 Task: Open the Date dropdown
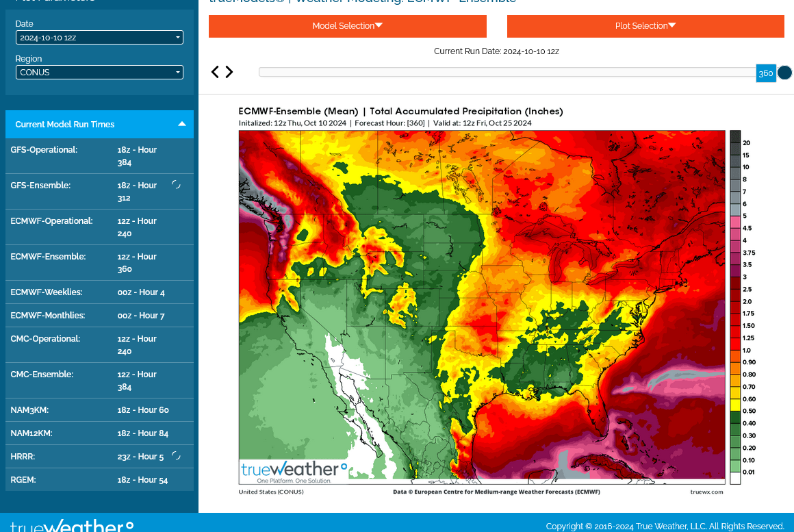99,38
